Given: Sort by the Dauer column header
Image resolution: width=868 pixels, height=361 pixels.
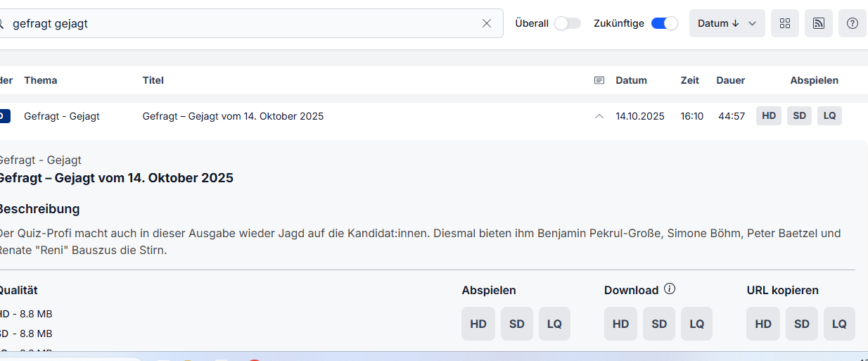Looking at the screenshot, I should (x=731, y=80).
